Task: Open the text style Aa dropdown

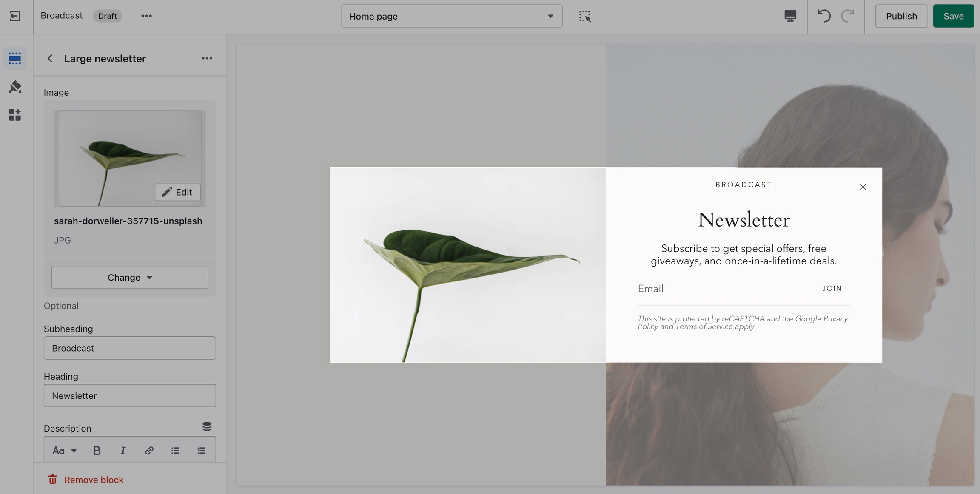Action: (x=64, y=451)
